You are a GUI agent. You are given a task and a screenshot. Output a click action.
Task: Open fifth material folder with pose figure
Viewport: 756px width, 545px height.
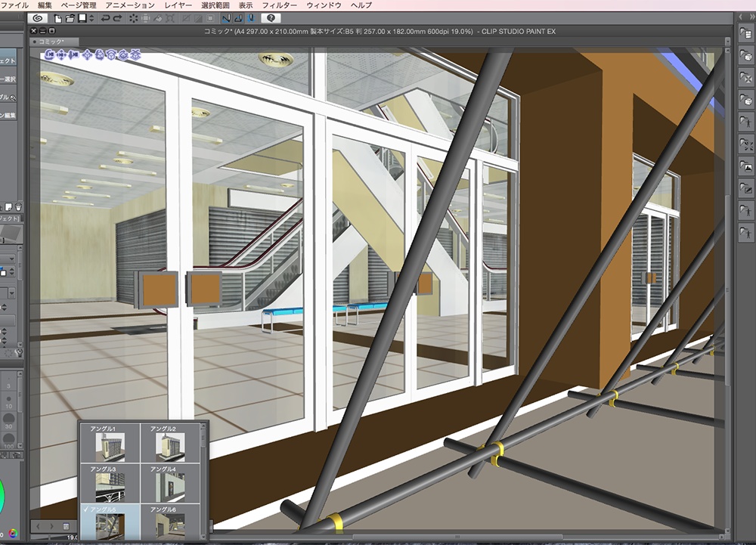[746, 122]
